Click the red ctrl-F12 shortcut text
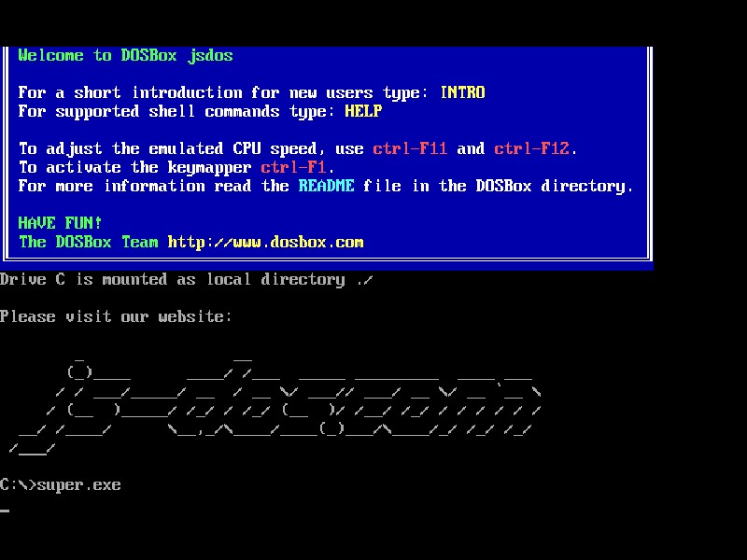Image resolution: width=747 pixels, height=560 pixels. (x=535, y=148)
